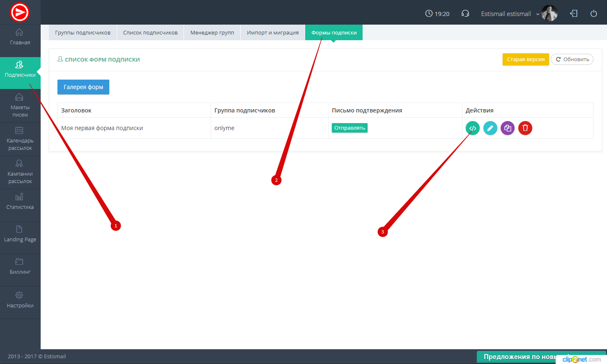The width and height of the screenshot is (607, 364).
Task: Click the pencil edit icon in Actions
Action: (x=490, y=128)
